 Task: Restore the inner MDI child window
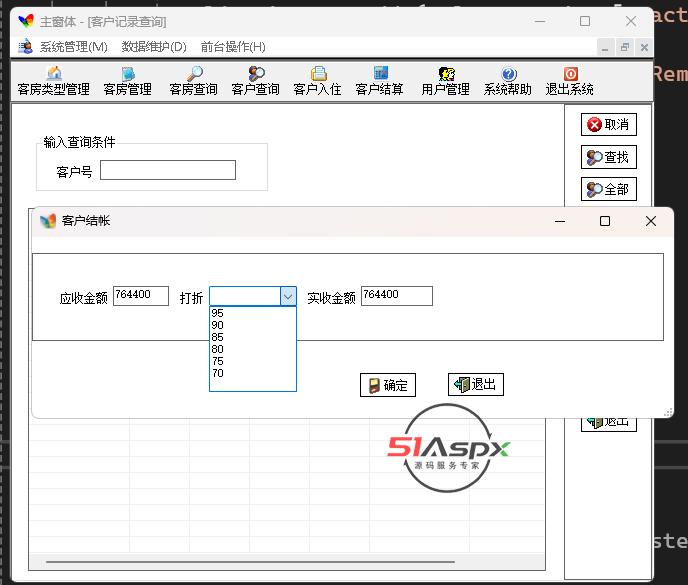coord(625,47)
